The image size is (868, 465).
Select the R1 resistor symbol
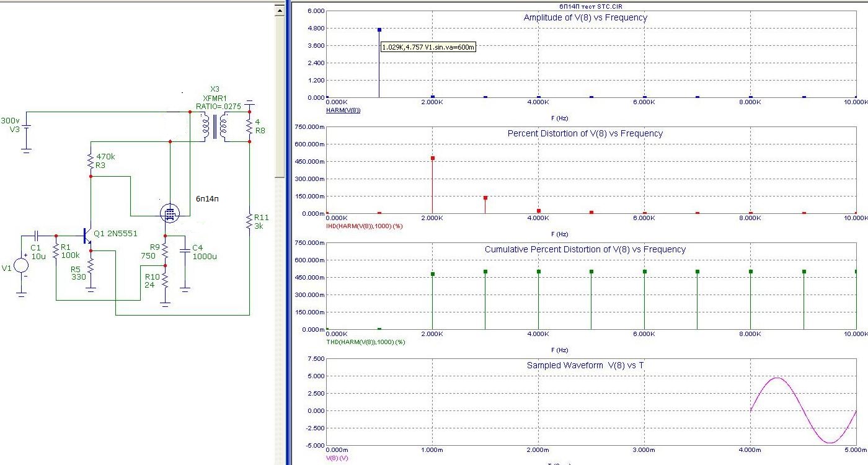coord(56,252)
